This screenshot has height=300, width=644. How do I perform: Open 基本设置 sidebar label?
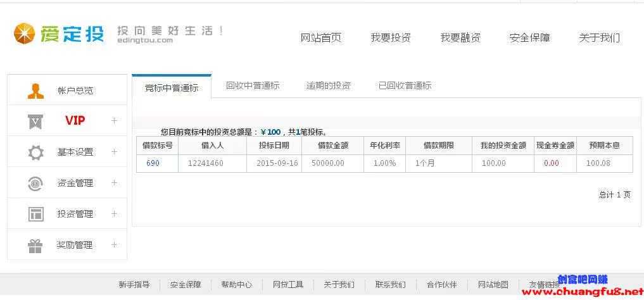coord(75,152)
